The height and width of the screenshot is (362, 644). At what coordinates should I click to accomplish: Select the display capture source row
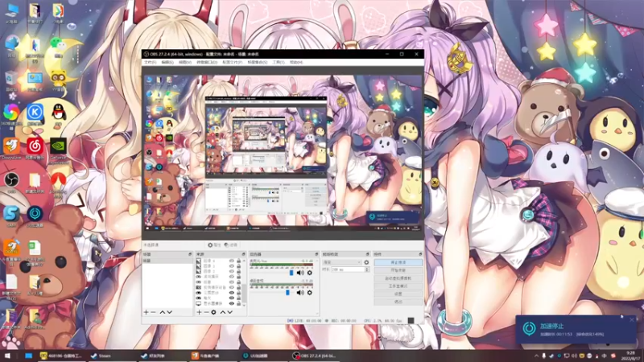pyautogui.click(x=219, y=303)
